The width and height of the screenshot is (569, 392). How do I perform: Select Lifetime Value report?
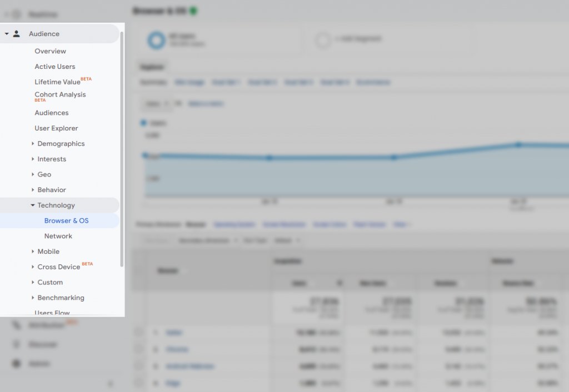[57, 82]
